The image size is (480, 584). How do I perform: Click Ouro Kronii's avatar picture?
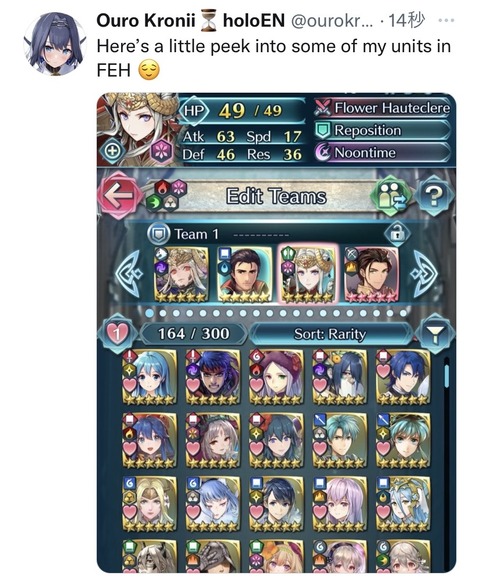(x=55, y=44)
